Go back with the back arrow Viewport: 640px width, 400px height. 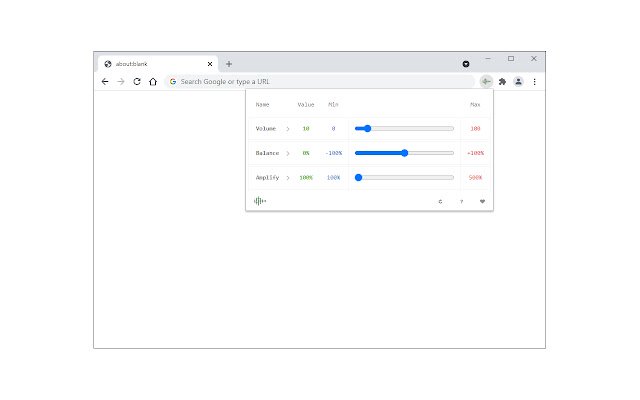[x=105, y=82]
